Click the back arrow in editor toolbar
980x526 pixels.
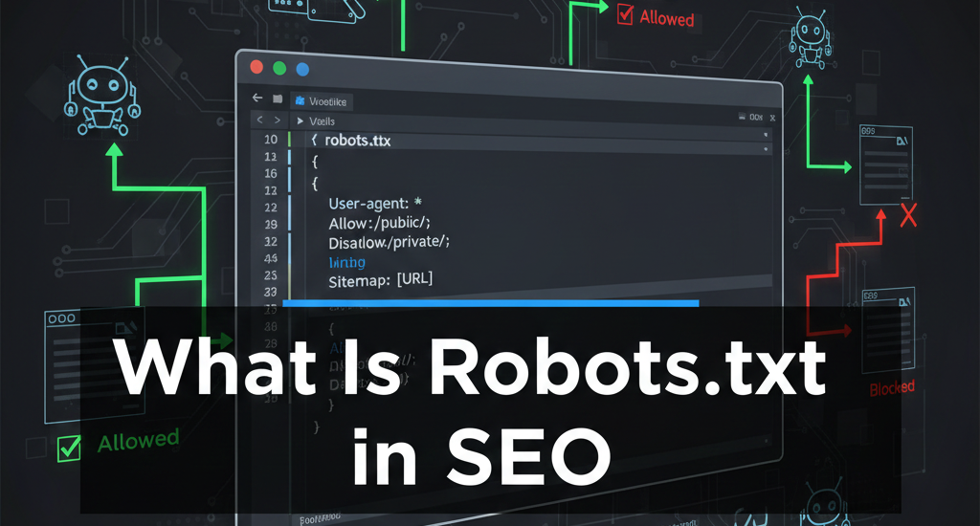point(256,99)
